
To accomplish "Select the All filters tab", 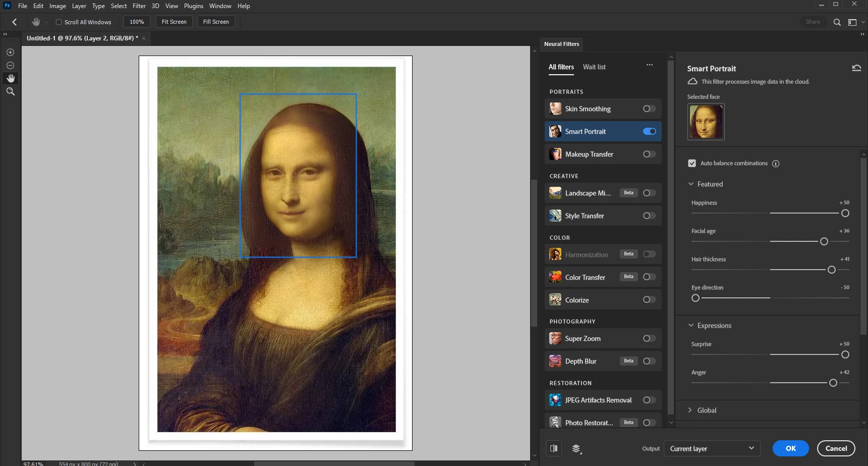I will pyautogui.click(x=561, y=67).
